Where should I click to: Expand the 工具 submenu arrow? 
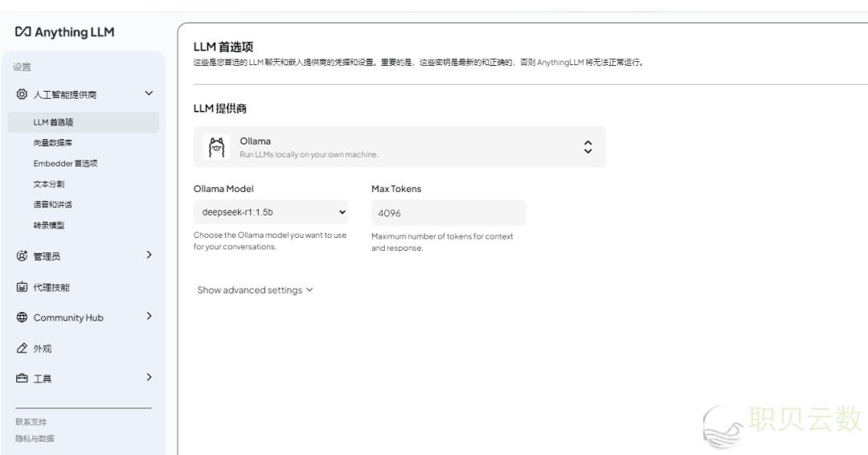coord(149,377)
